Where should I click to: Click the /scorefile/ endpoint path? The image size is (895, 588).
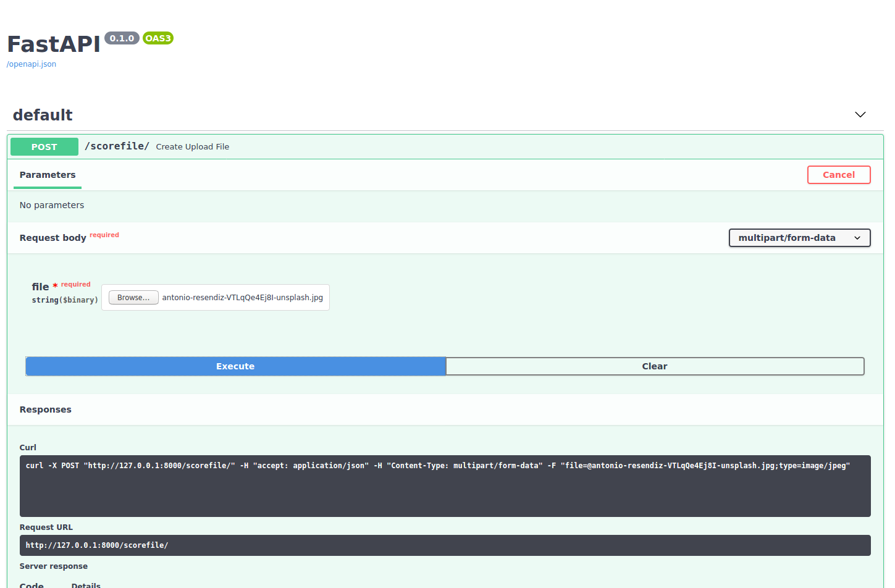pos(117,146)
